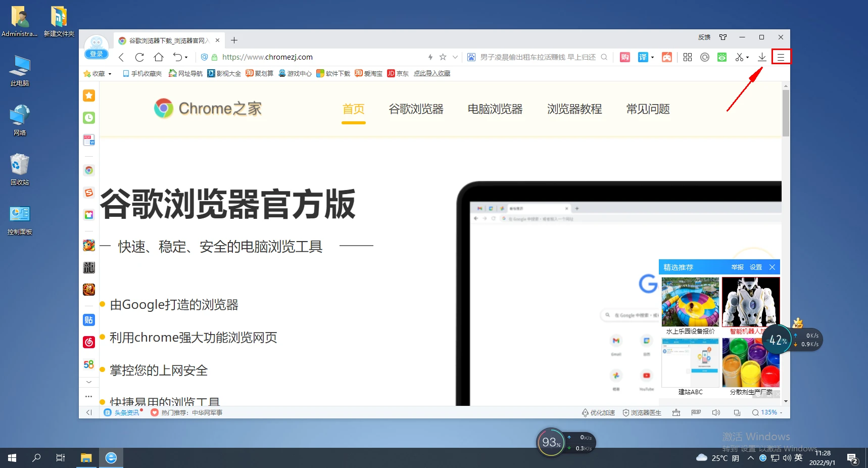Click the Chrome icon in the sidebar
This screenshot has height=468, width=868.
click(89, 170)
